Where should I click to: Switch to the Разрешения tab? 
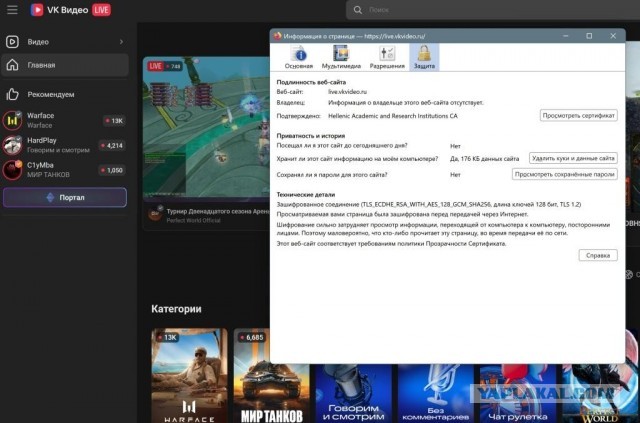[x=387, y=57]
